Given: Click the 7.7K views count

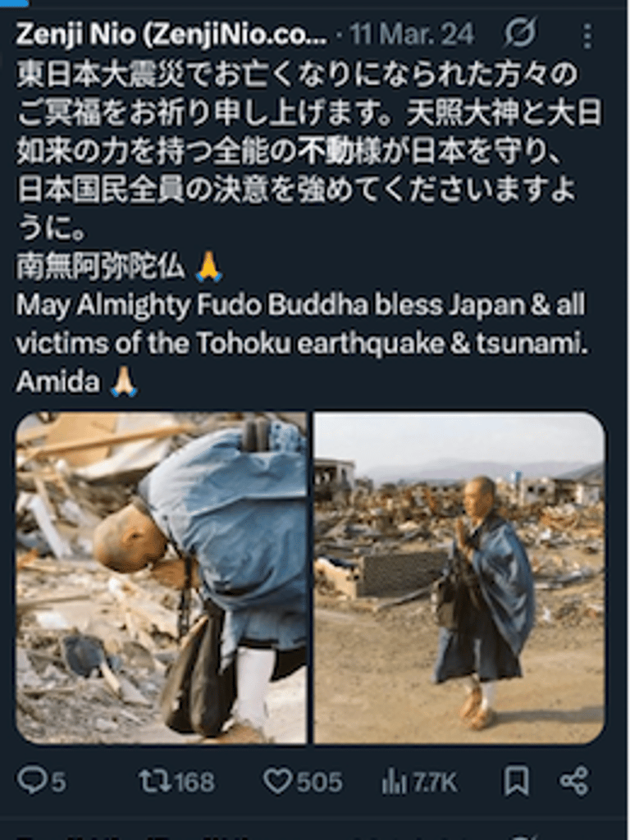Looking at the screenshot, I should click(x=434, y=783).
